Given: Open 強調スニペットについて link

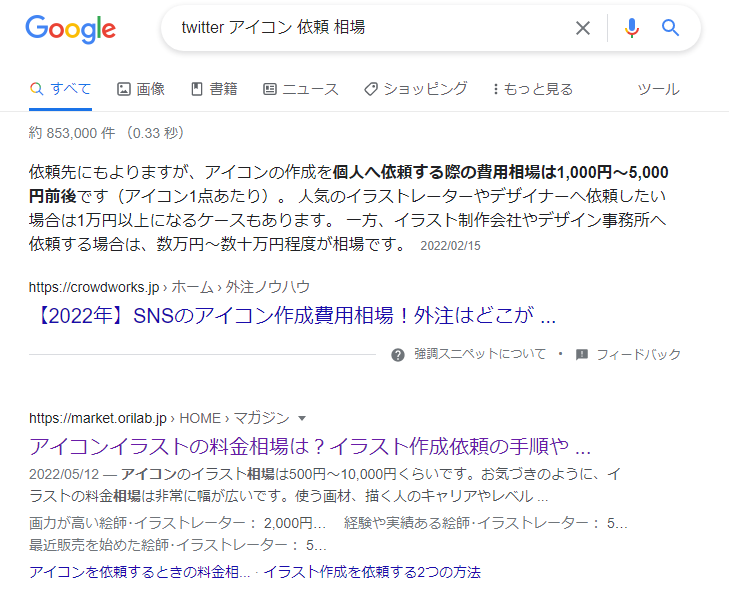Looking at the screenshot, I should (480, 354).
